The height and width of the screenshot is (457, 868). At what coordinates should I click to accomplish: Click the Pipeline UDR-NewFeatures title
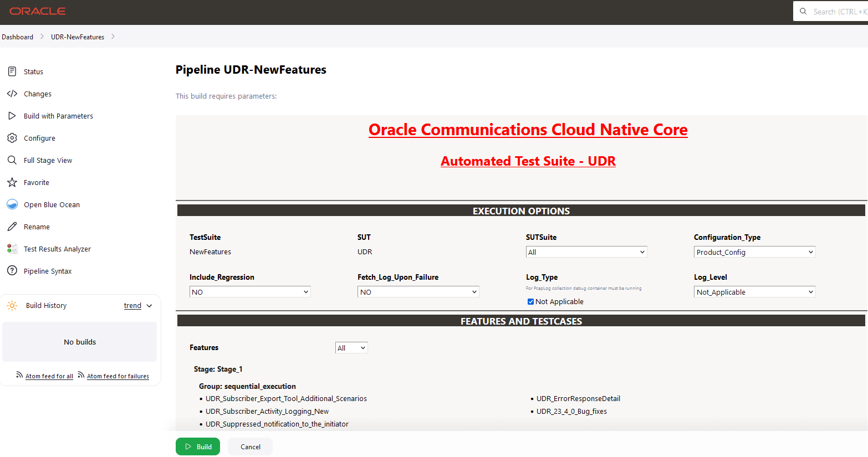(x=251, y=70)
